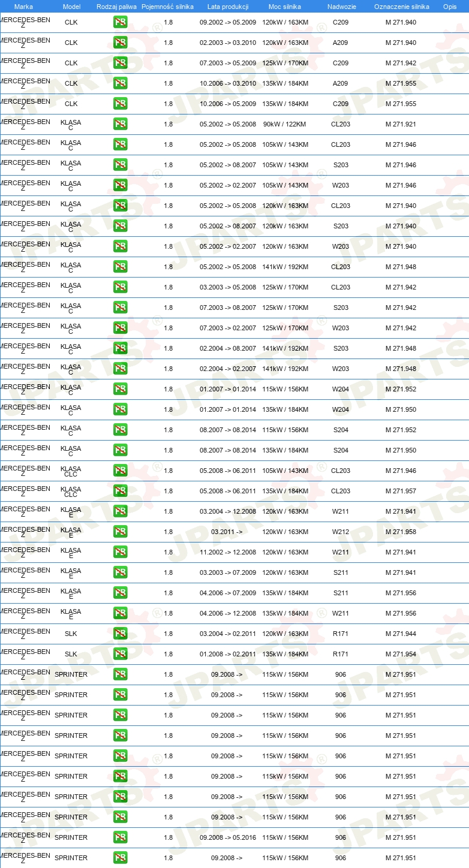Viewport: 469px width, 868px height.
Task: Click the production years 03.2004 -> 02.2011 cell
Action: pos(228,634)
